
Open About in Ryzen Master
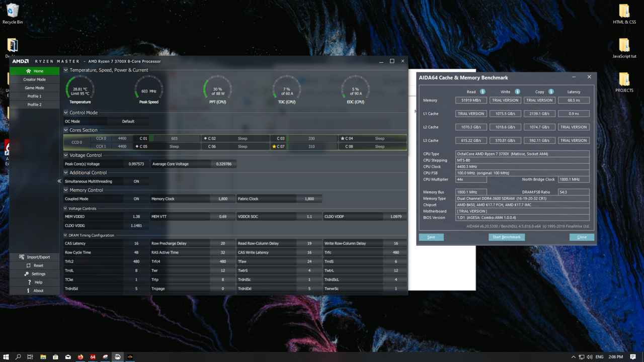pyautogui.click(x=34, y=291)
